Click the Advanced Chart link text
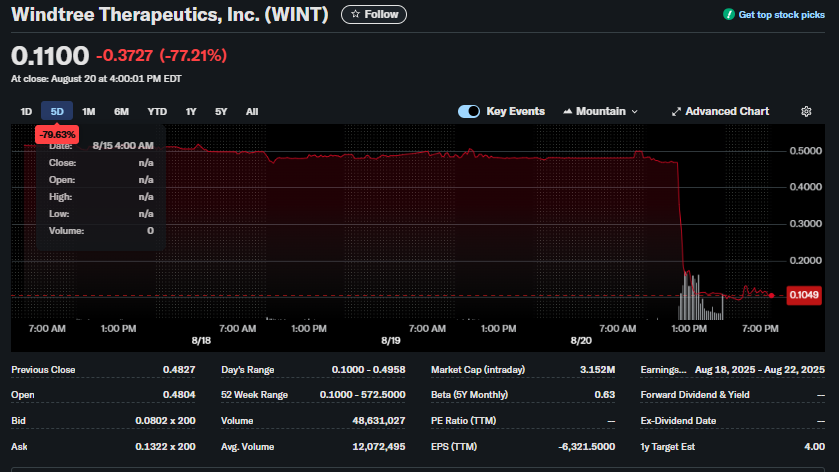839x472 pixels. [x=727, y=111]
